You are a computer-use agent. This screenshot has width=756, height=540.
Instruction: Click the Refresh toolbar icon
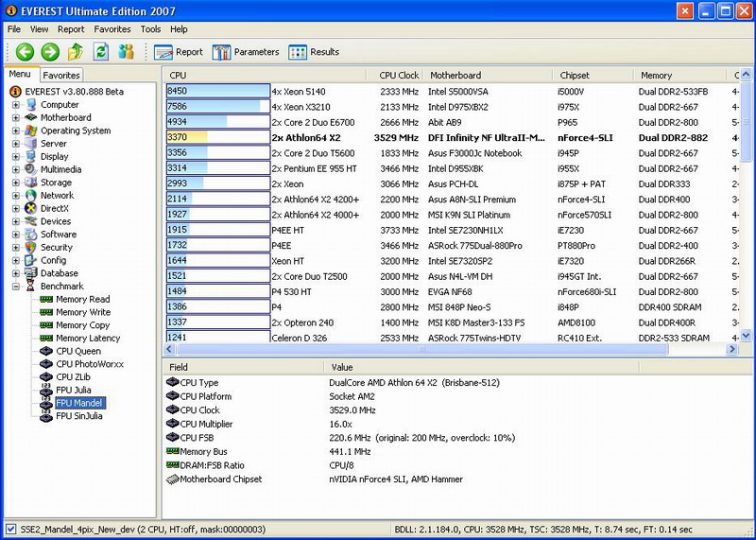point(101,52)
